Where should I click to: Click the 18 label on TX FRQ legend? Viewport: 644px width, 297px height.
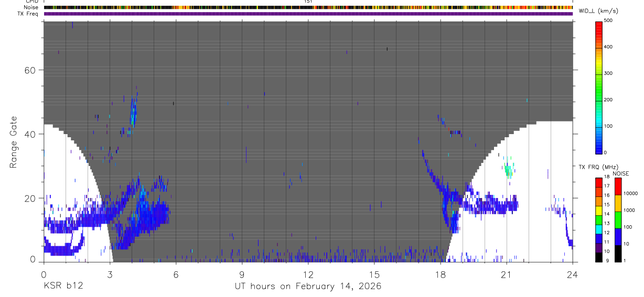click(x=607, y=177)
